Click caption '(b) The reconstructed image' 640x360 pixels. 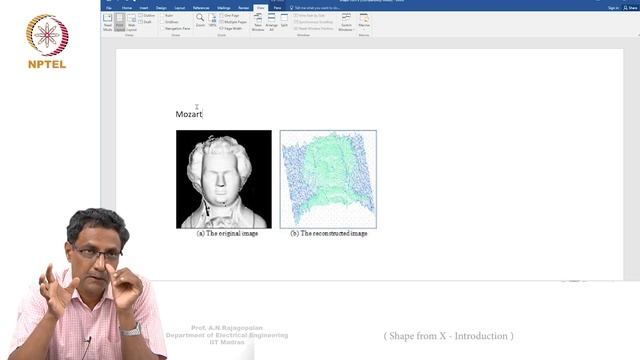coord(329,233)
